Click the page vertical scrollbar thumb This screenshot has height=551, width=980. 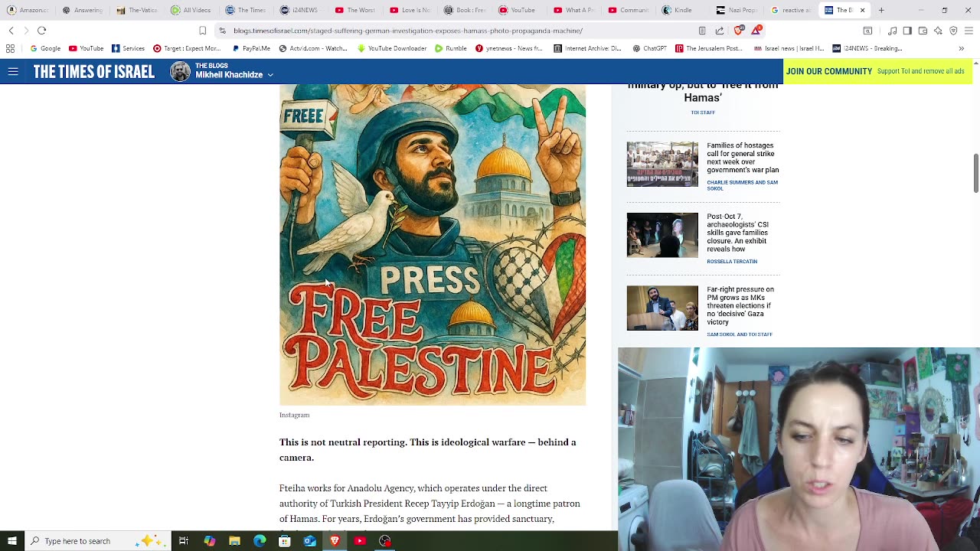975,173
